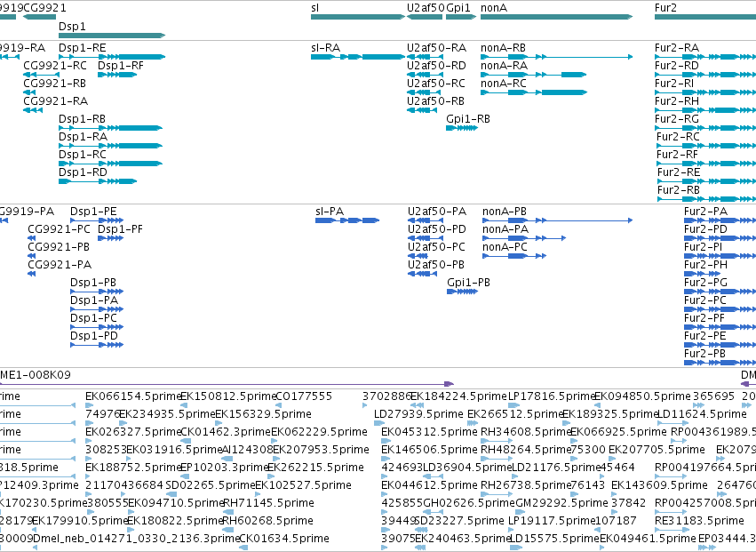Click the Fur2-RG transcript label

click(677, 119)
